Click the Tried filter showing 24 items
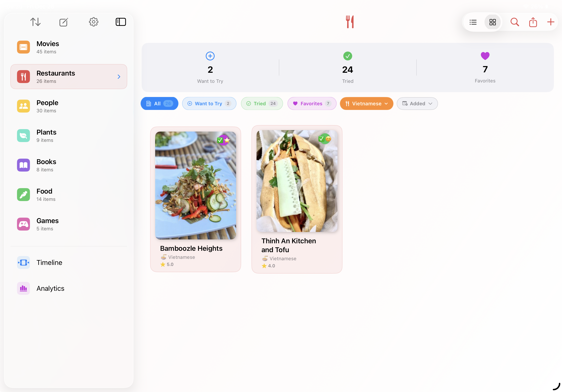 pyautogui.click(x=262, y=103)
